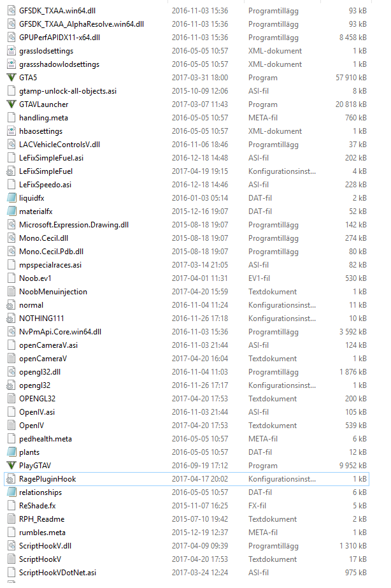Select the openCameraV text document name

click(43, 359)
